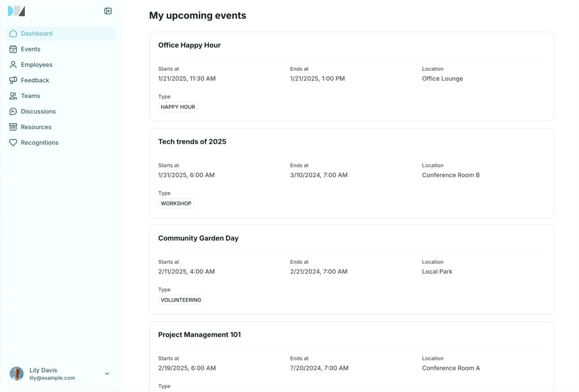
Task: Open the Events menu item
Action: [30, 49]
